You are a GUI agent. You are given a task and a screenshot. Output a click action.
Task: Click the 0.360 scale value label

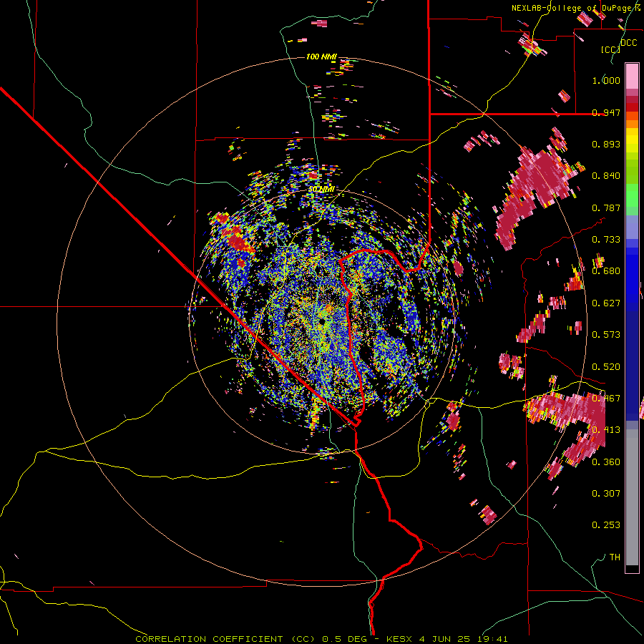[x=606, y=462]
